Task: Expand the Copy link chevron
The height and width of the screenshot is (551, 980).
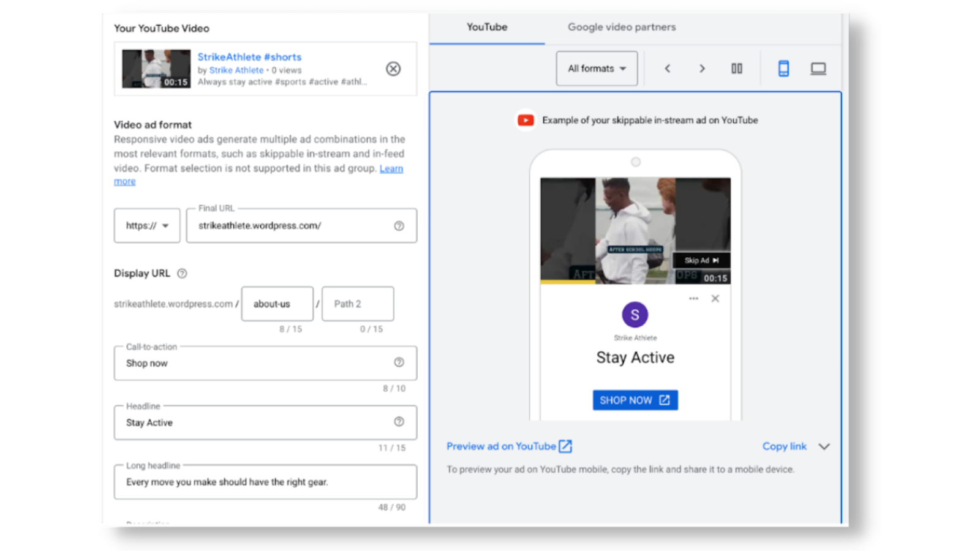Action: pyautogui.click(x=824, y=446)
